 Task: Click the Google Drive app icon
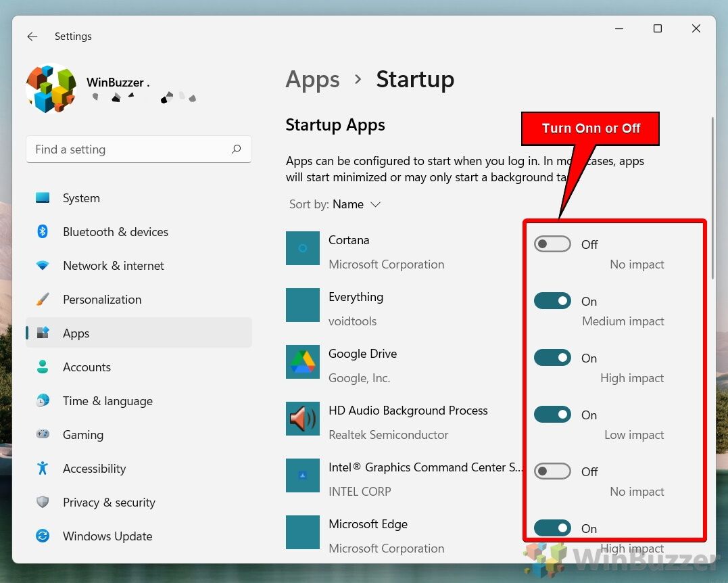point(303,362)
